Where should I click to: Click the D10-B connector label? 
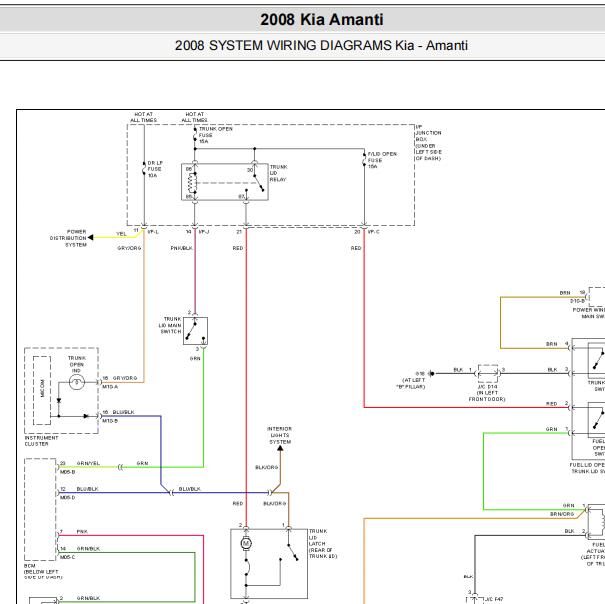[x=578, y=301]
